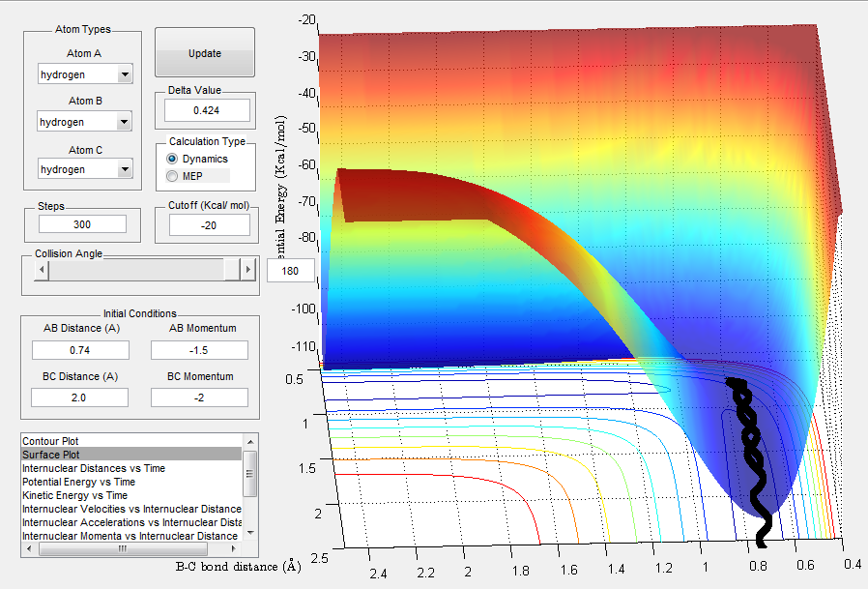The image size is (868, 589).
Task: Click the Delta Value input field
Action: click(x=207, y=110)
